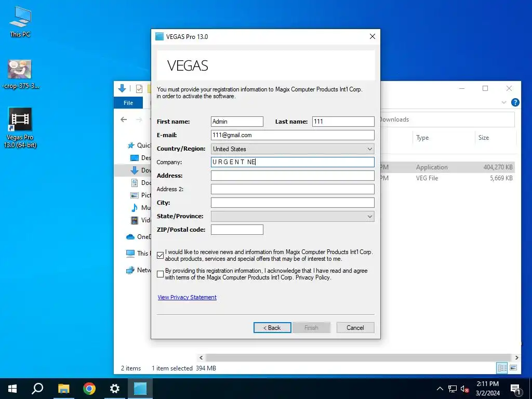Click the horizontal scrollbar right arrow

coord(516,357)
